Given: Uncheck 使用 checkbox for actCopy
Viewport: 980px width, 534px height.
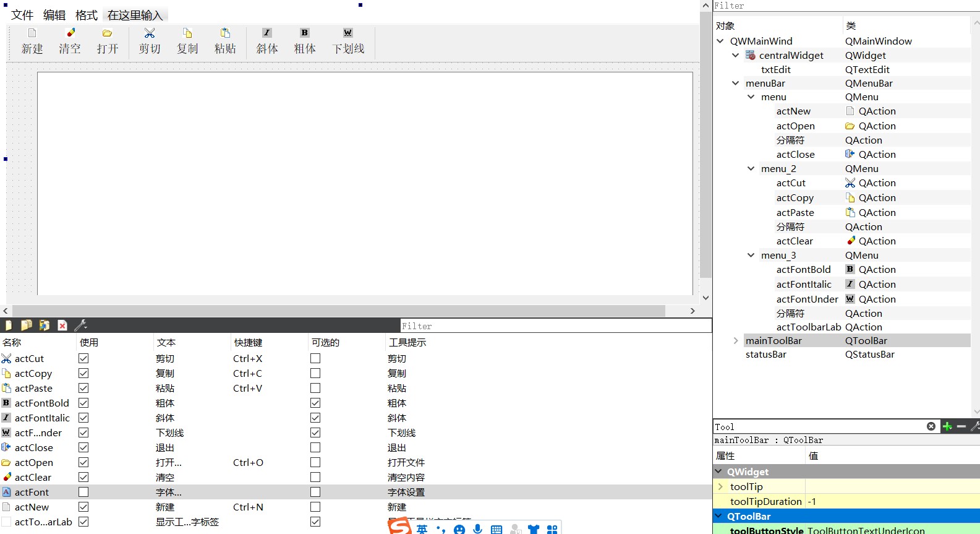Looking at the screenshot, I should click(83, 373).
